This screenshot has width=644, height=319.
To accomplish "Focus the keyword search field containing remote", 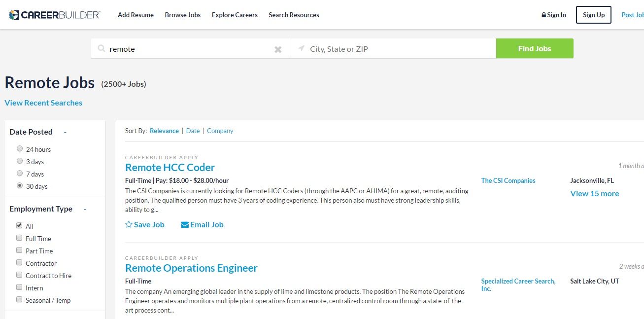I will (190, 49).
